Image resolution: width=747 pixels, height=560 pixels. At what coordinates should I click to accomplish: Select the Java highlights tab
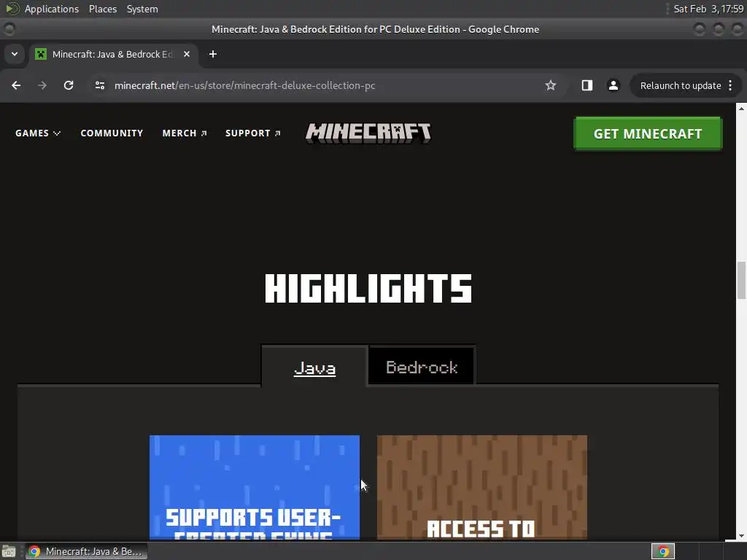[315, 367]
